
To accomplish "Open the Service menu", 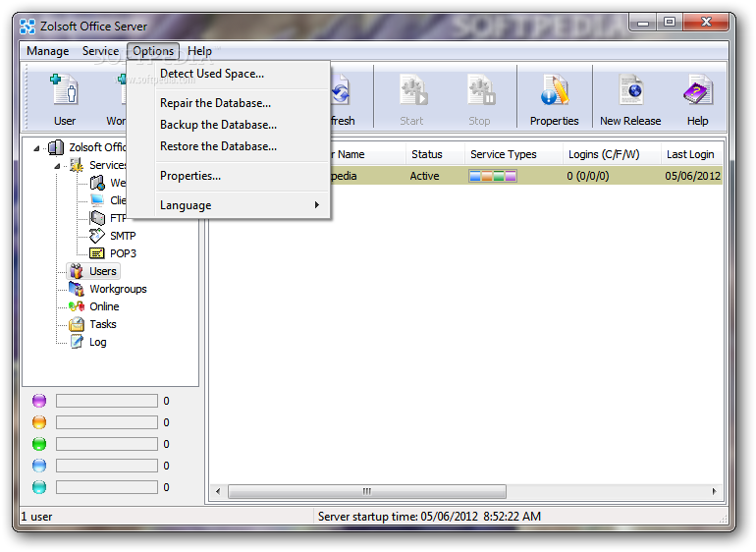I will click(100, 51).
